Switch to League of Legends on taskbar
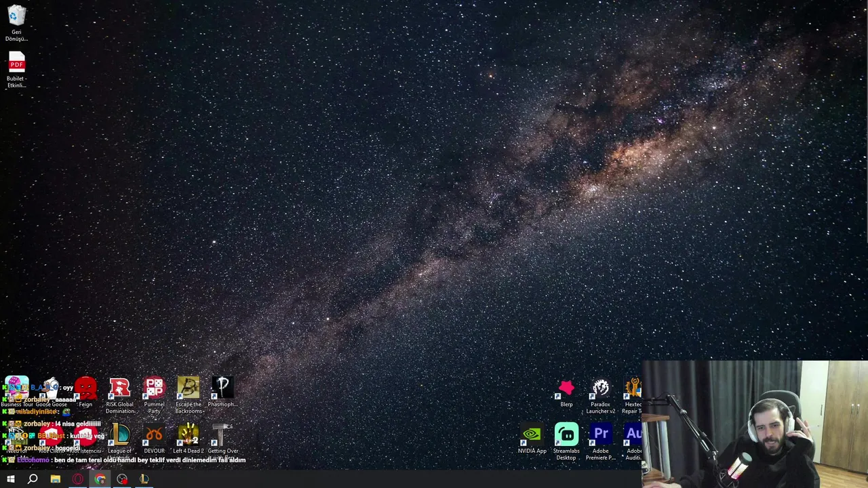 (x=144, y=479)
